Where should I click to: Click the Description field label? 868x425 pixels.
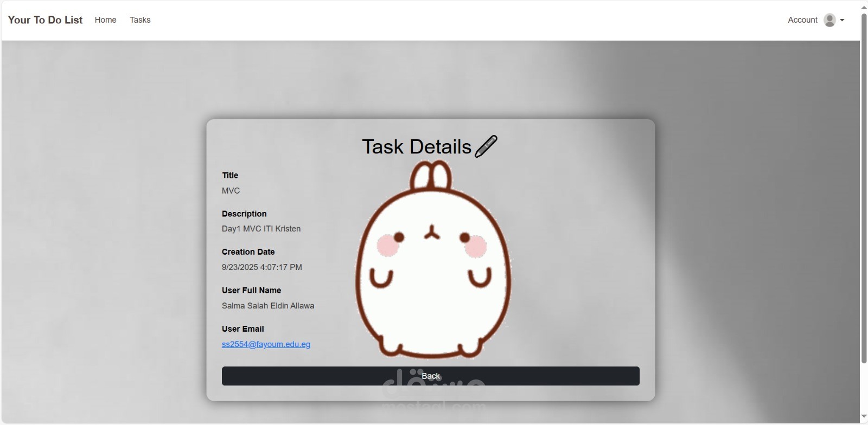[x=244, y=214]
